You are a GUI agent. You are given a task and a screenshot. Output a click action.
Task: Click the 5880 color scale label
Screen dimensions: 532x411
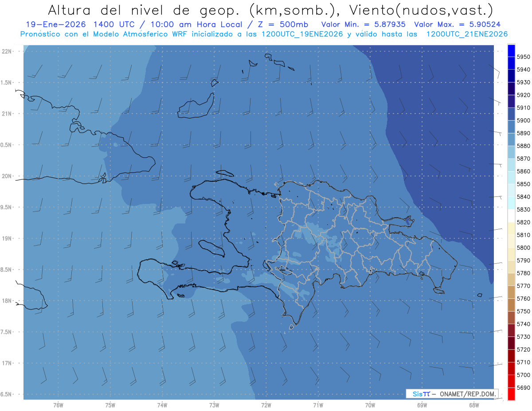(x=523, y=146)
